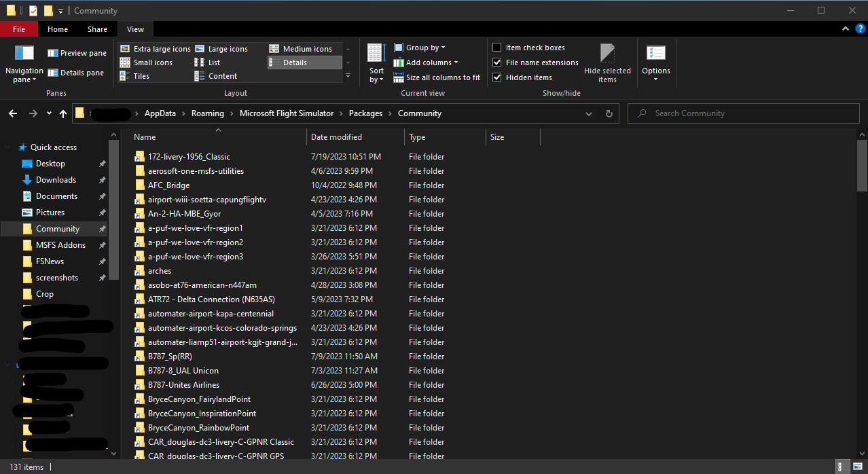Click Microsoft Flight Simulator breadcrumb

pyautogui.click(x=287, y=113)
